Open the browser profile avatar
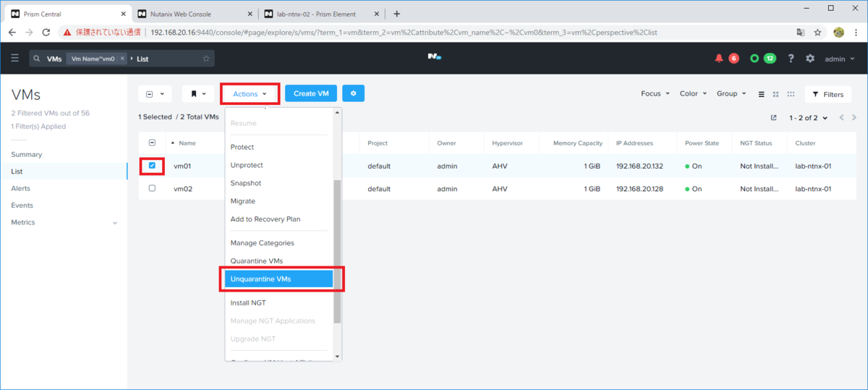Screen dimensions: 868x390 coord(839,33)
